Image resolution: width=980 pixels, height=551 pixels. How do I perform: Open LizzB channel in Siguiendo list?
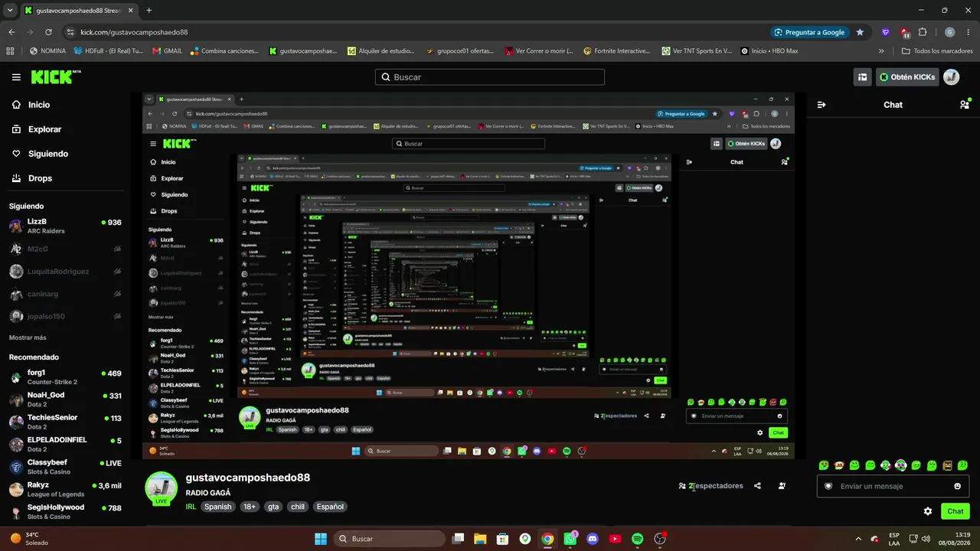click(65, 226)
